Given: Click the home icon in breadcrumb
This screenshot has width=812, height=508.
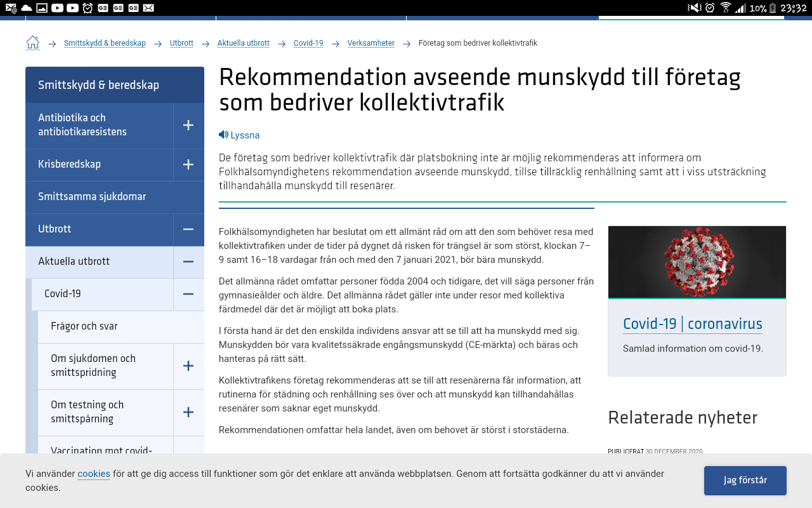Looking at the screenshot, I should click(32, 43).
